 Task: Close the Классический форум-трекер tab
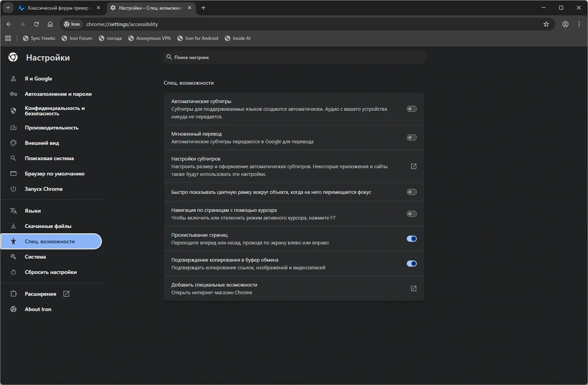point(98,8)
